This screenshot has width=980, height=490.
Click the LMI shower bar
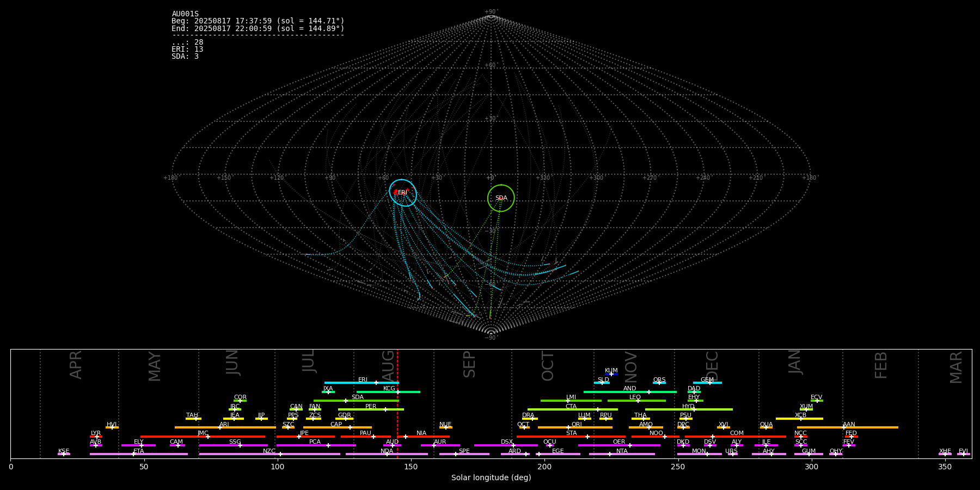point(571,401)
